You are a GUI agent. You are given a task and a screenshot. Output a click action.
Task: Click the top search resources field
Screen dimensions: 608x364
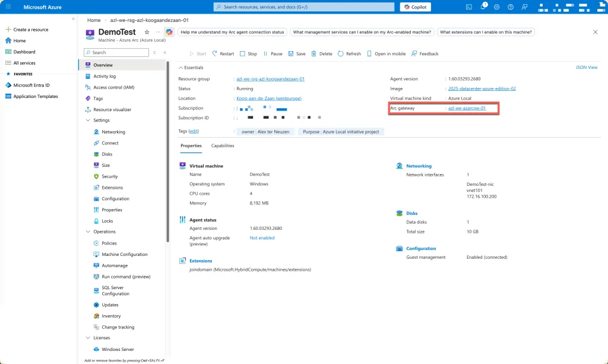click(303, 7)
